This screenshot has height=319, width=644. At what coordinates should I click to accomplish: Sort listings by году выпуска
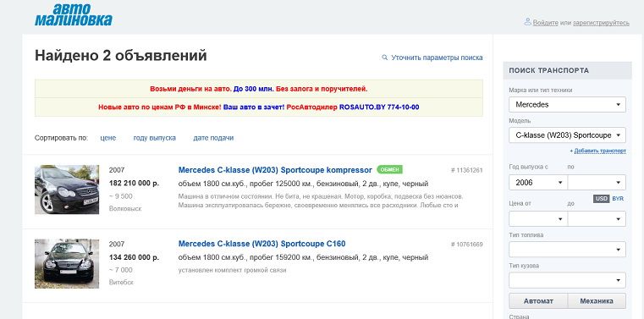154,138
